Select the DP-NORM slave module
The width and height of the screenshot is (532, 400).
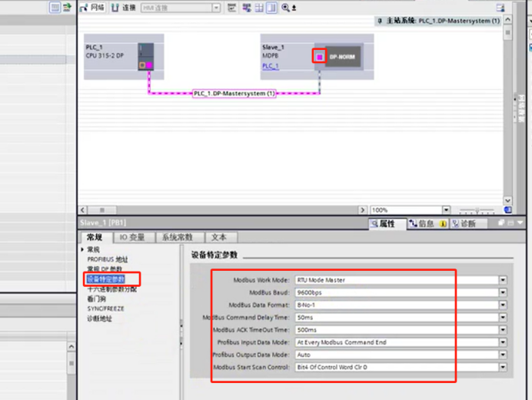click(x=342, y=57)
